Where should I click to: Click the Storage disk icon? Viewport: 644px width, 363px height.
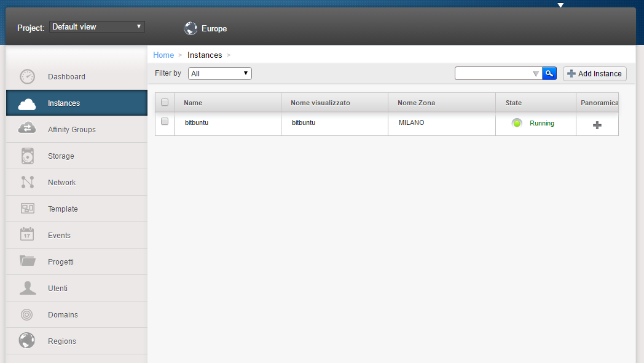point(27,156)
